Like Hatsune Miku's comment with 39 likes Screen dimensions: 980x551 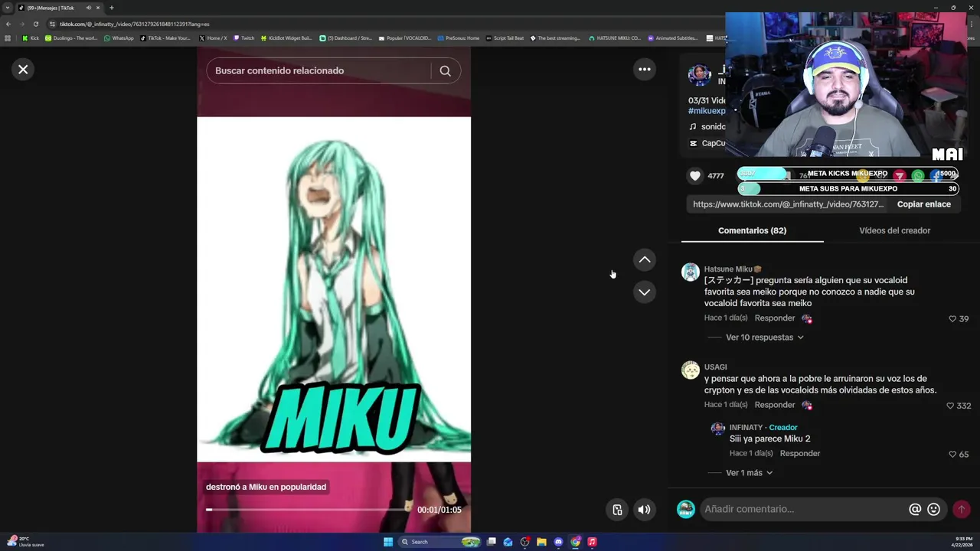[x=952, y=319]
